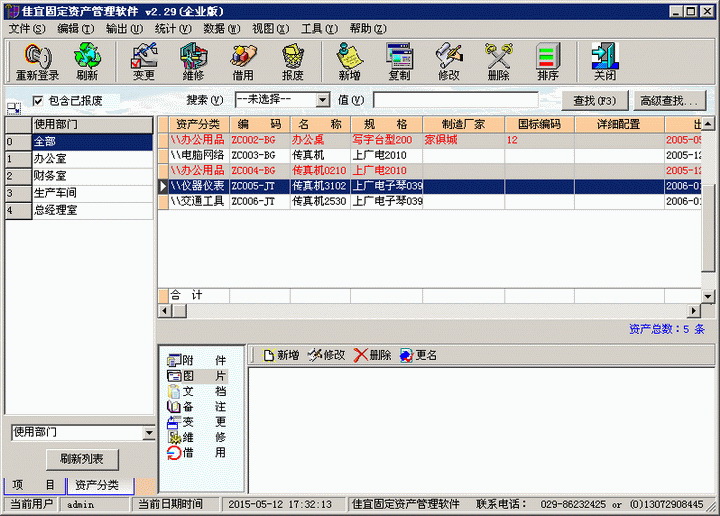Click the grid's horizontal scrollbar right arrow
720x516 pixels.
pyautogui.click(x=694, y=311)
